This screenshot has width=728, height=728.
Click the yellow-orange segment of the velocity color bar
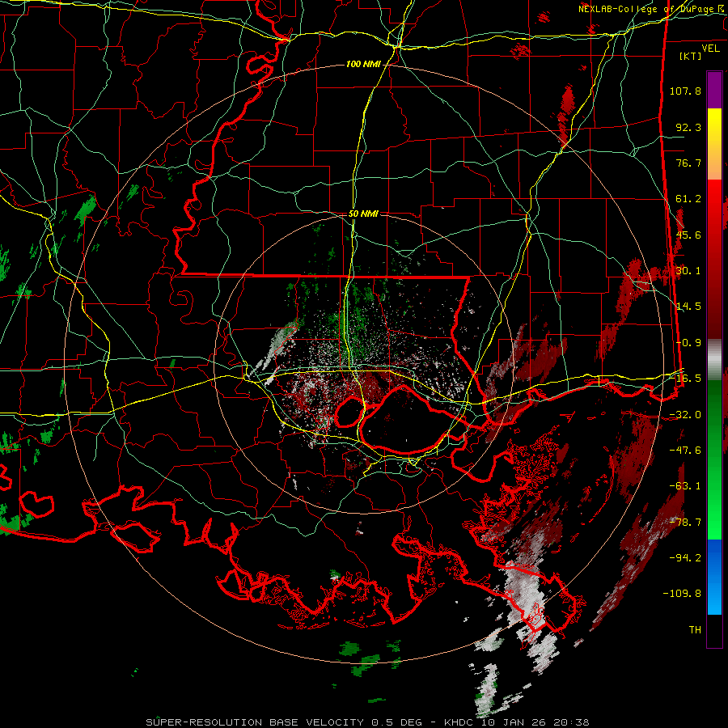pos(714,144)
